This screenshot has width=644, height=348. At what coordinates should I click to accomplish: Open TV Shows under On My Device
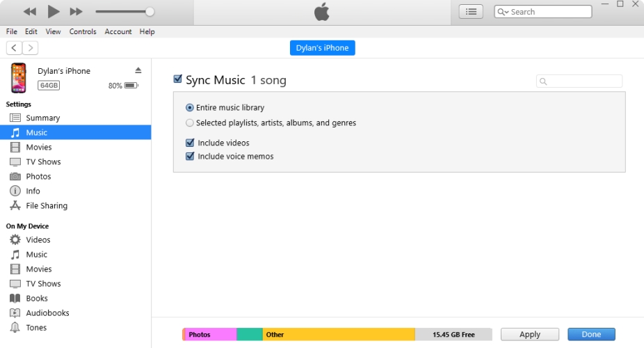click(76, 283)
